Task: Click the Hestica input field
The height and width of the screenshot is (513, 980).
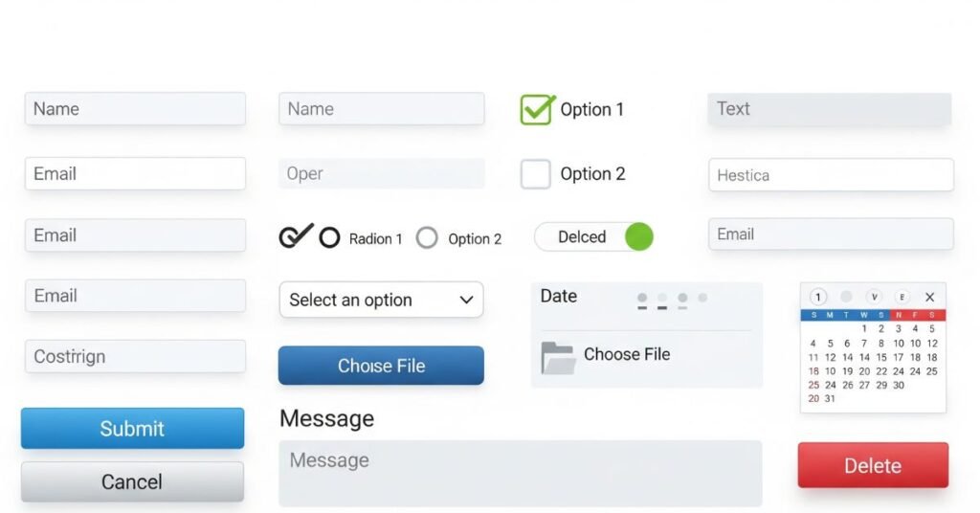Action: tap(831, 175)
